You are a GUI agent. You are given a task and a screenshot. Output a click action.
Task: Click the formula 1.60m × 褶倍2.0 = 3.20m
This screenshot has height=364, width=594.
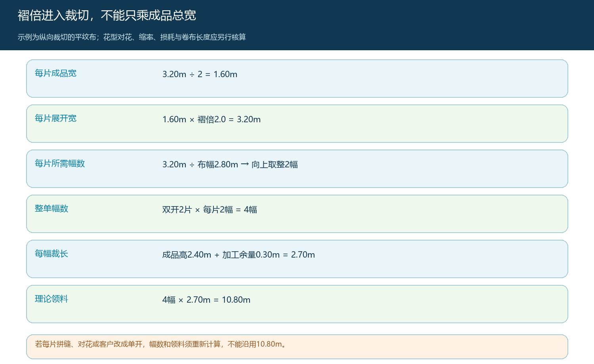211,119
